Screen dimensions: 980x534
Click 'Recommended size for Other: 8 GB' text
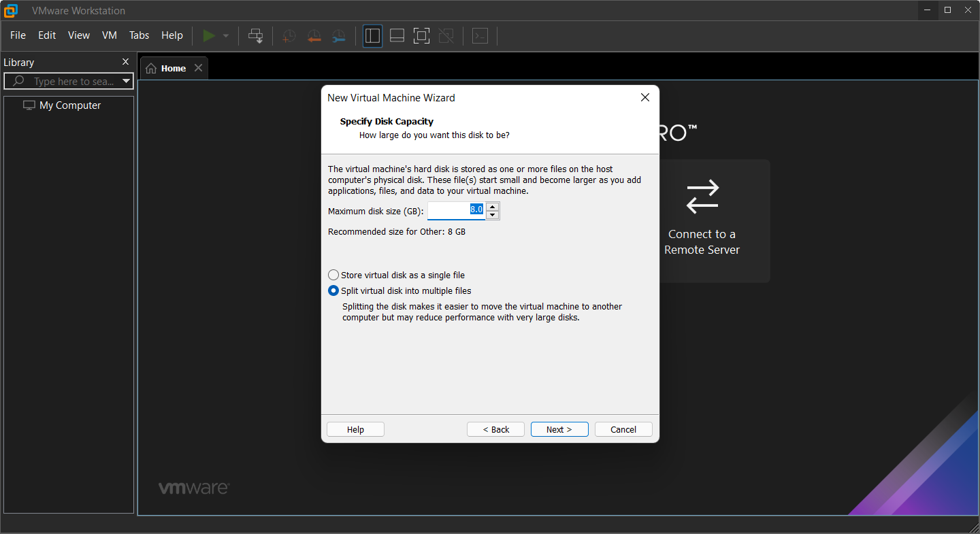pos(397,232)
